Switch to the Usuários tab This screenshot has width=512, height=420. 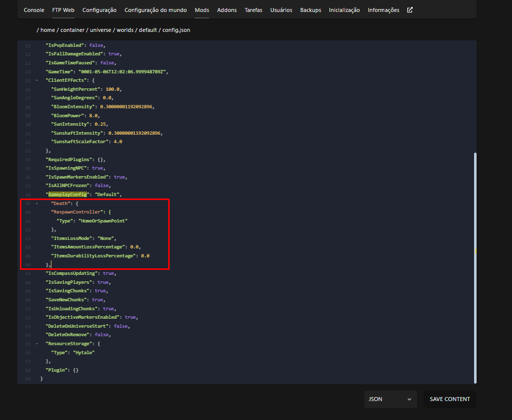coord(281,10)
